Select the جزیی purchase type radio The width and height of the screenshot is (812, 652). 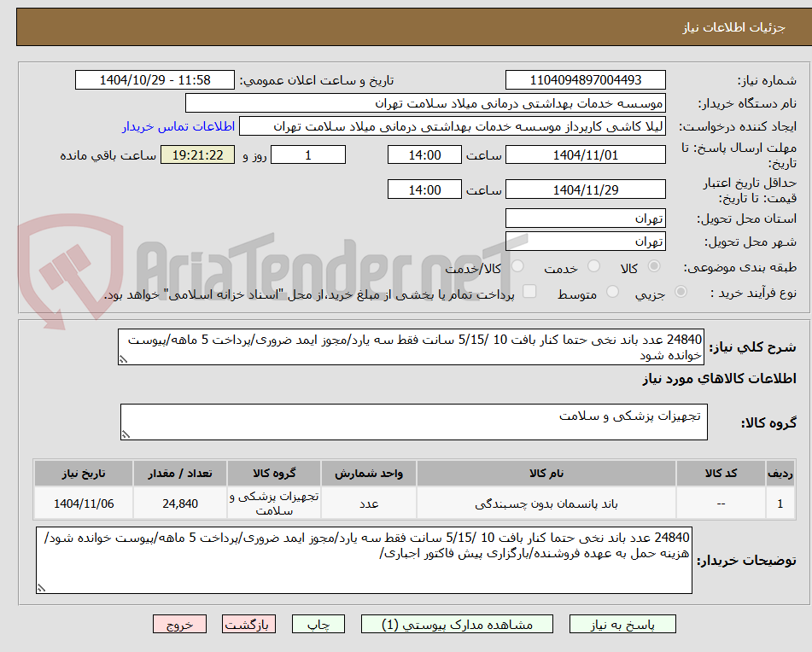click(x=681, y=292)
